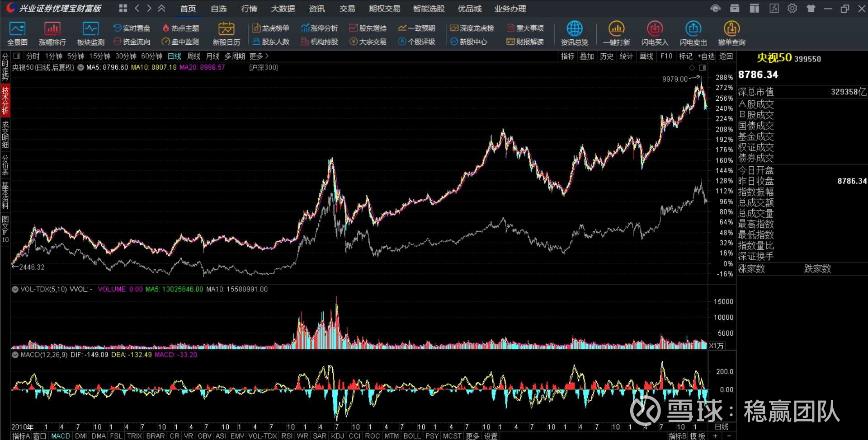
Task: Open 资金流向 capital flow
Action: 132,42
